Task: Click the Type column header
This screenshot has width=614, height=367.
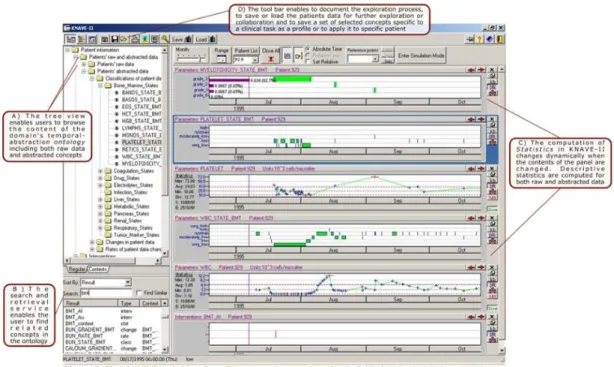Action: [128, 303]
